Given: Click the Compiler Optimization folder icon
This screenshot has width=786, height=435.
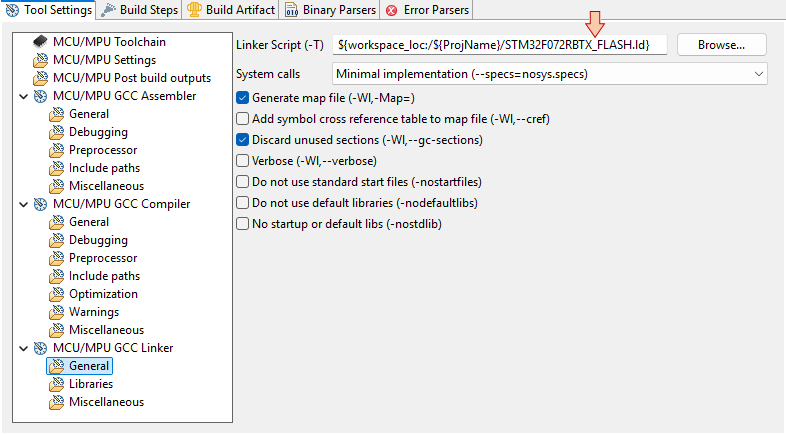Looking at the screenshot, I should click(56, 294).
